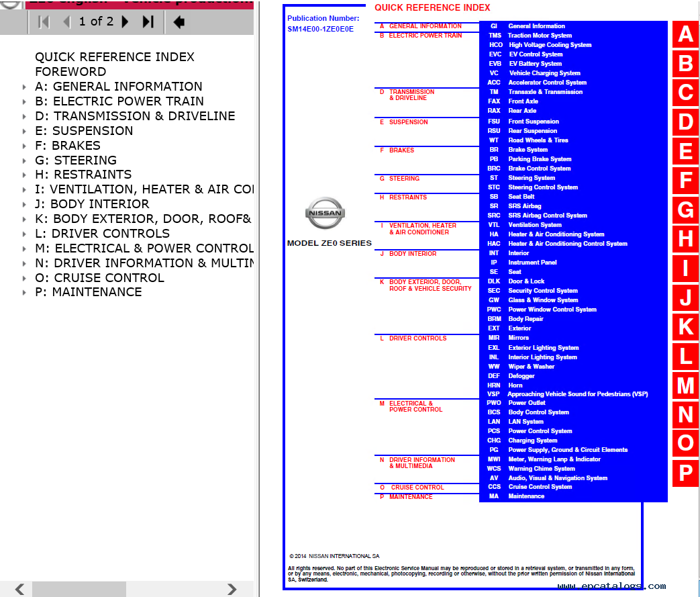Click the left scroll arrow at bottom
This screenshot has height=597, width=700.
click(19, 589)
